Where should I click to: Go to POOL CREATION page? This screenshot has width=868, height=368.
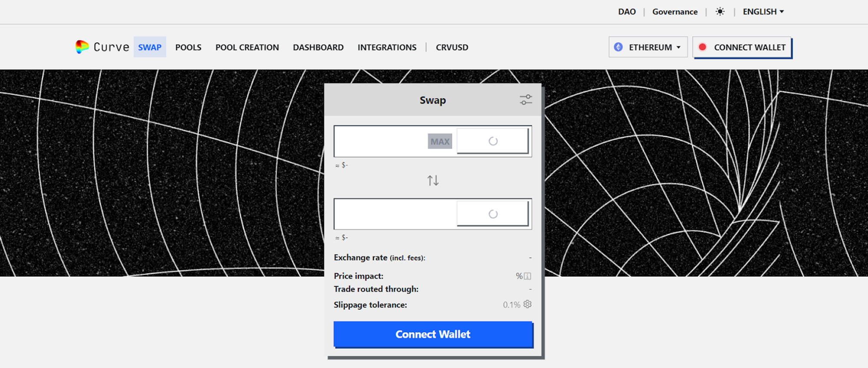tap(247, 47)
